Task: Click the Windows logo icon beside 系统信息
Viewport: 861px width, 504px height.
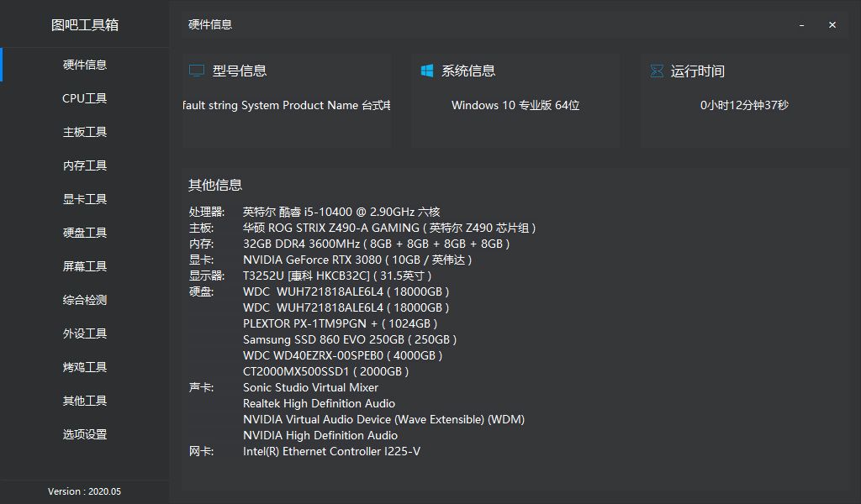Action: [x=427, y=71]
